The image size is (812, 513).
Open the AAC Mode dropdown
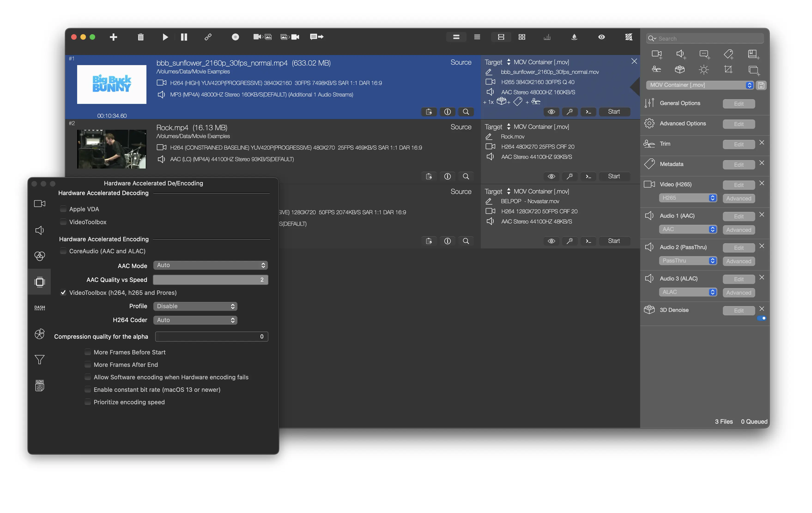(x=210, y=265)
